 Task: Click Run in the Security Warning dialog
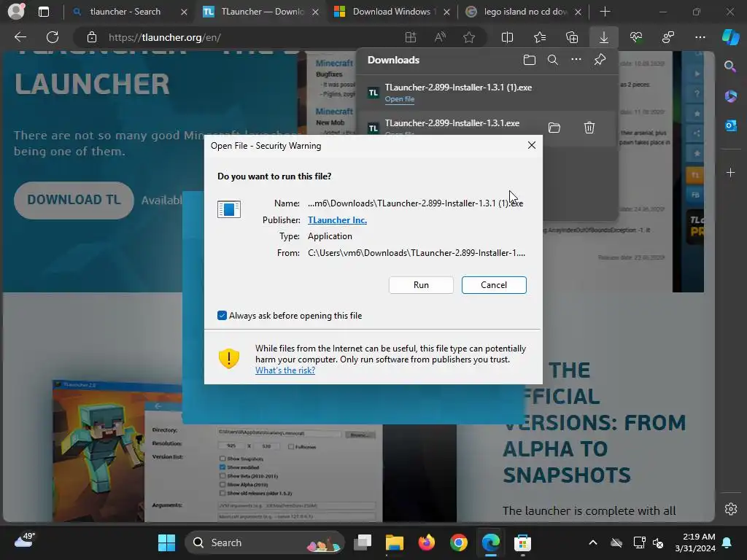pyautogui.click(x=421, y=285)
